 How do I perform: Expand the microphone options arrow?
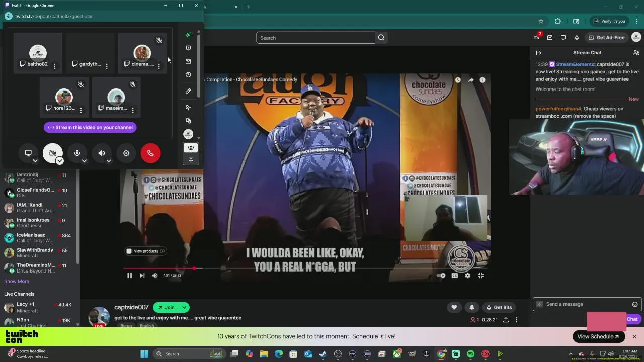[84, 161]
